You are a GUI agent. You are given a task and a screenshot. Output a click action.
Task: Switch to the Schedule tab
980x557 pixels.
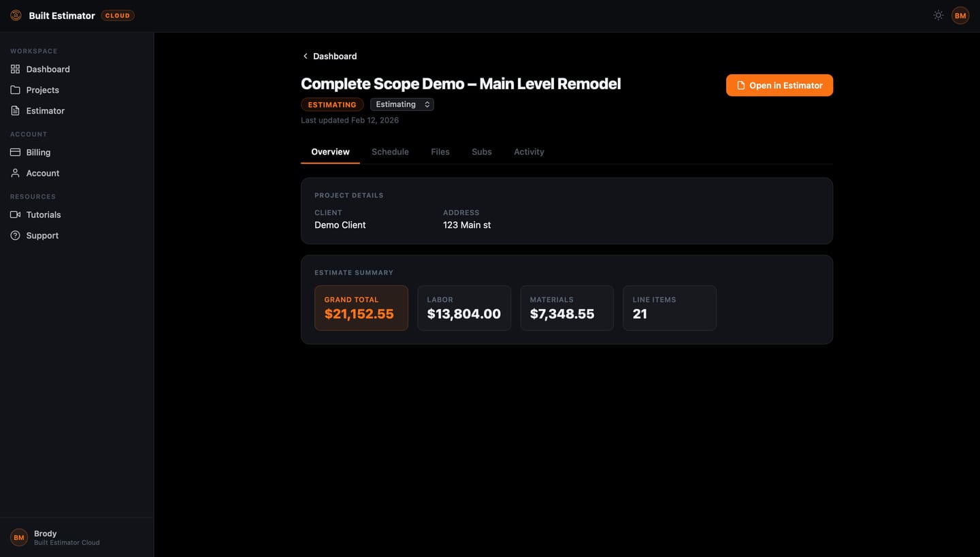(390, 152)
